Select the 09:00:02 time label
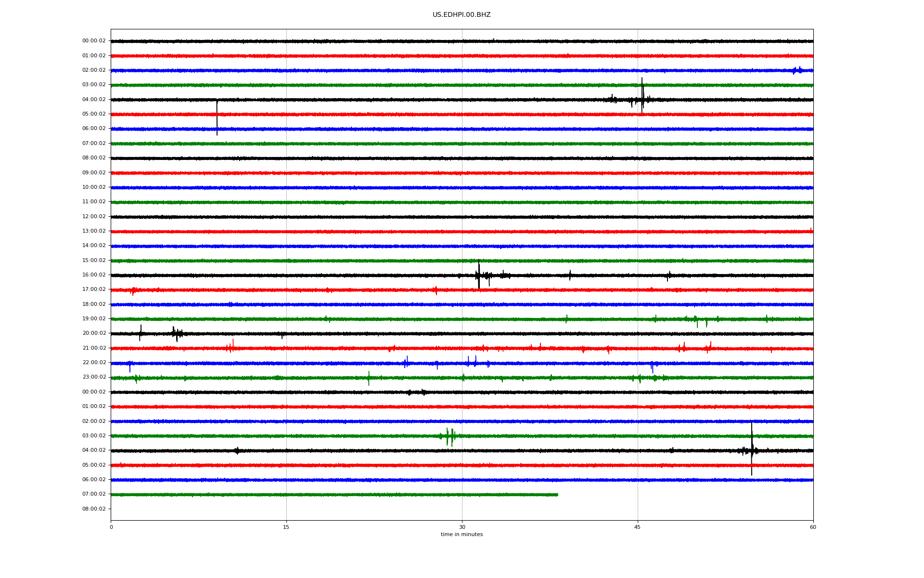Image resolution: width=924 pixels, height=578 pixels. (94, 172)
